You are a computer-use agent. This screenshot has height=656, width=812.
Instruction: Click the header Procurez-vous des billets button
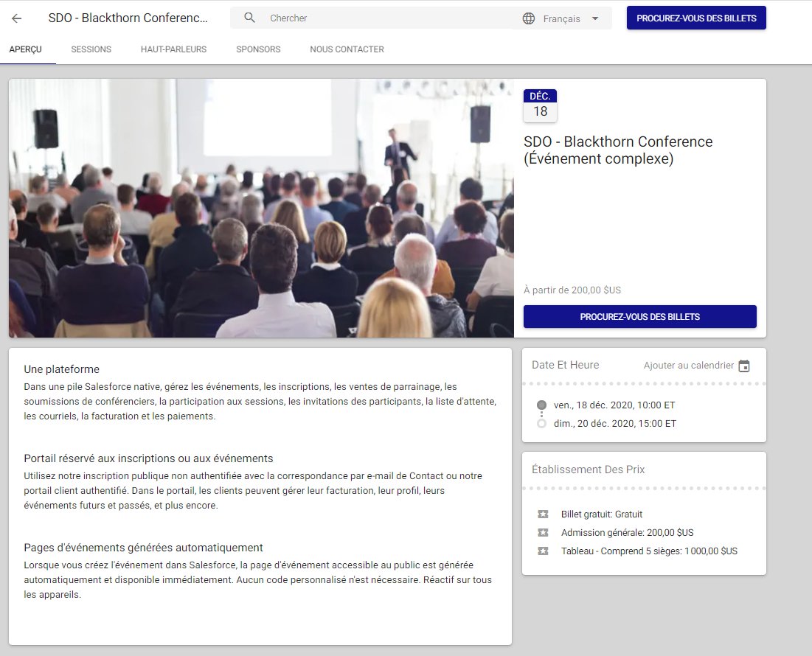696,18
